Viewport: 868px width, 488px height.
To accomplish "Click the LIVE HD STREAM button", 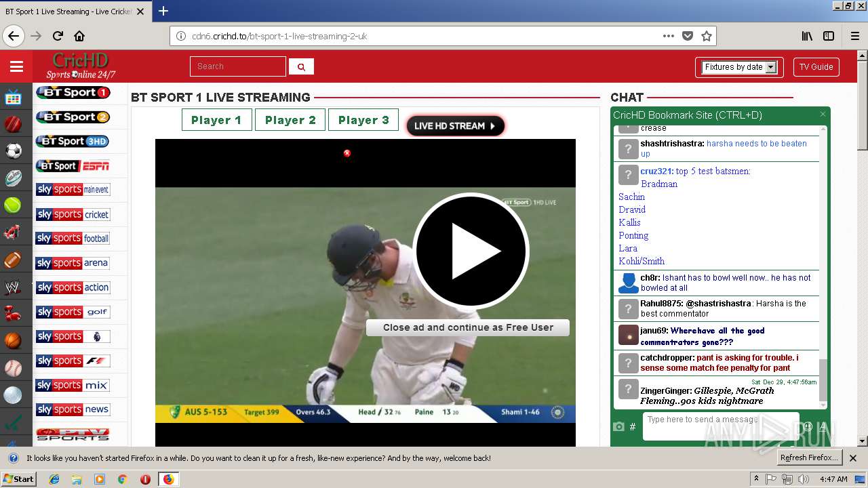I will 455,125.
